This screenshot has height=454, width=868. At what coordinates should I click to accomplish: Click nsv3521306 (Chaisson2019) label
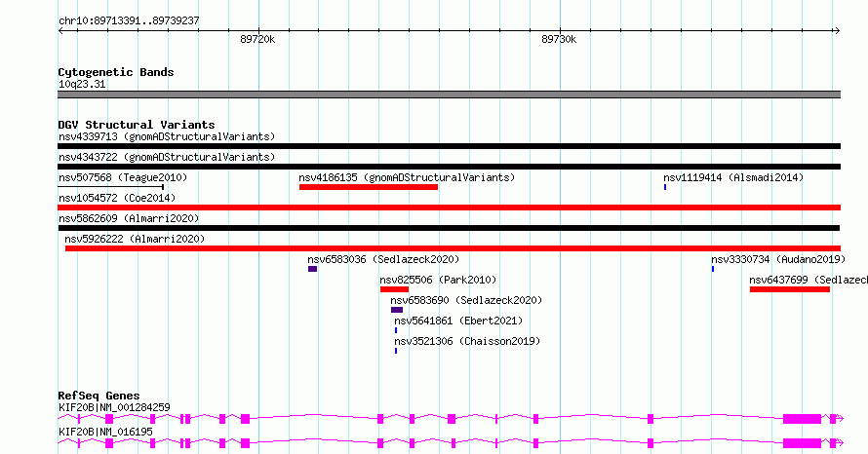467,341
